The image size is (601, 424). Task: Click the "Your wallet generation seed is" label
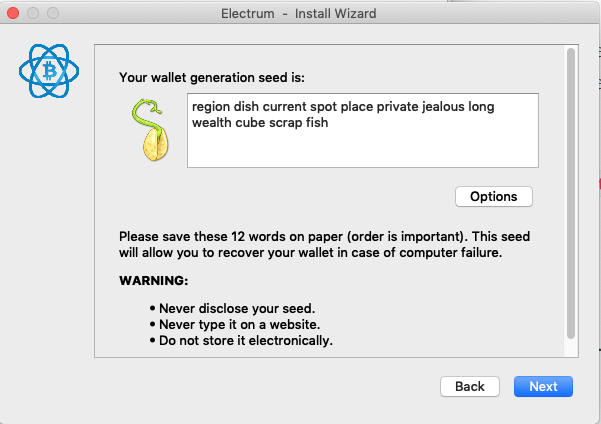coord(212,78)
